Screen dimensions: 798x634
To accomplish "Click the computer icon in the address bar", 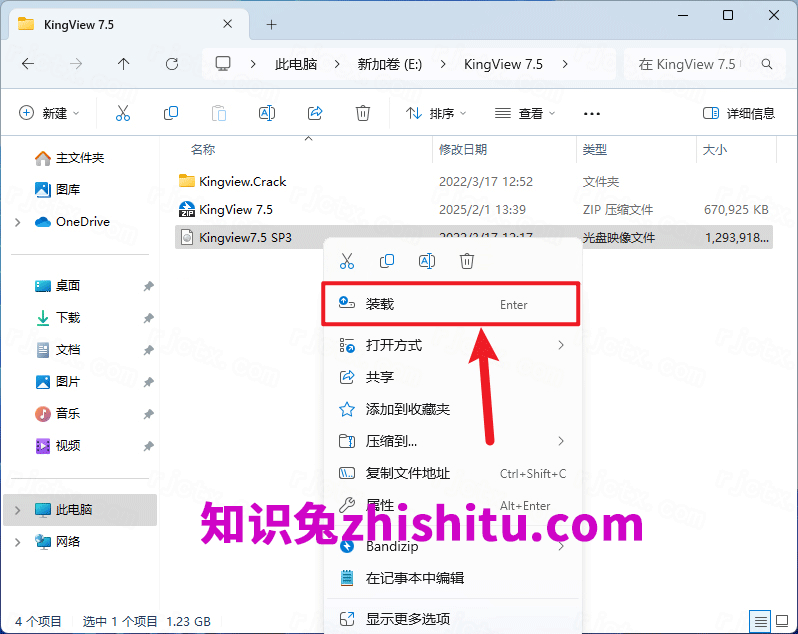I will click(x=223, y=64).
